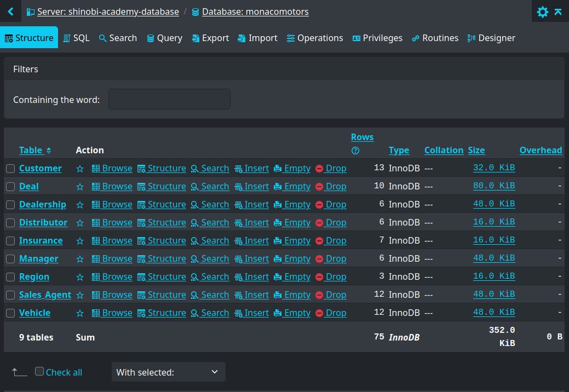Click inside the Containing the word filter field
Screen dimensions: 569x392
[x=169, y=99]
